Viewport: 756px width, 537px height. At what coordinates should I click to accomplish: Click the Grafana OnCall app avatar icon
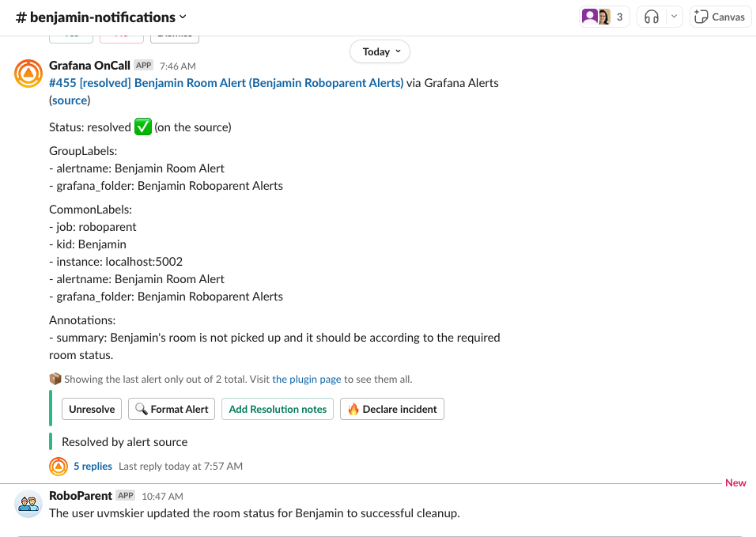tap(28, 74)
